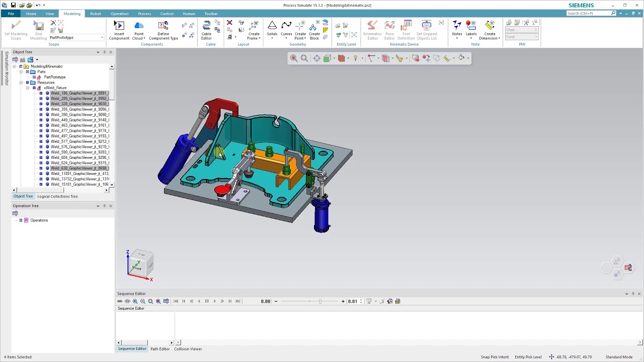Click the red X delete icon in Layout group
The height and width of the screenshot is (362, 644).
[229, 23]
